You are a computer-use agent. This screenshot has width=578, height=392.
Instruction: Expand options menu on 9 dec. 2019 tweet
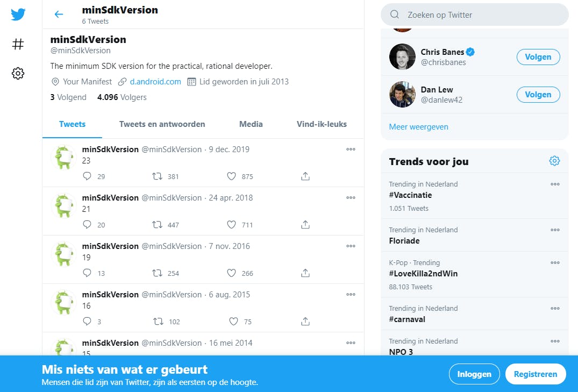click(x=351, y=149)
